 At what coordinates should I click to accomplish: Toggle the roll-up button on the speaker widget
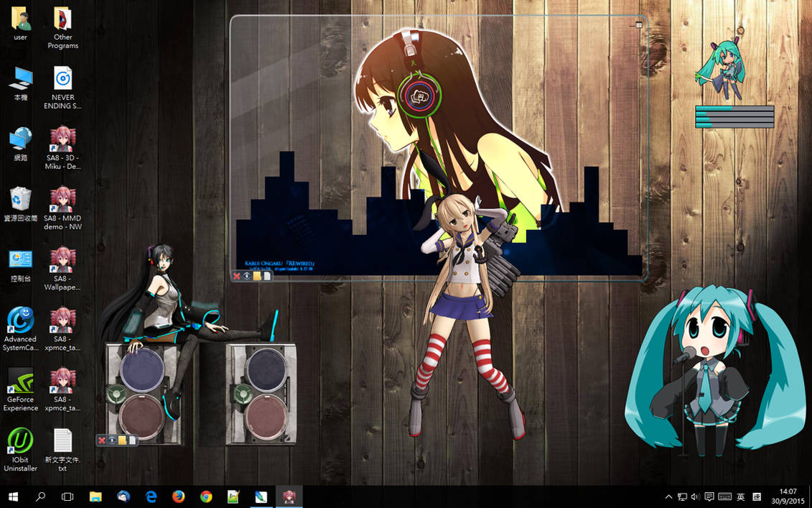point(112,440)
